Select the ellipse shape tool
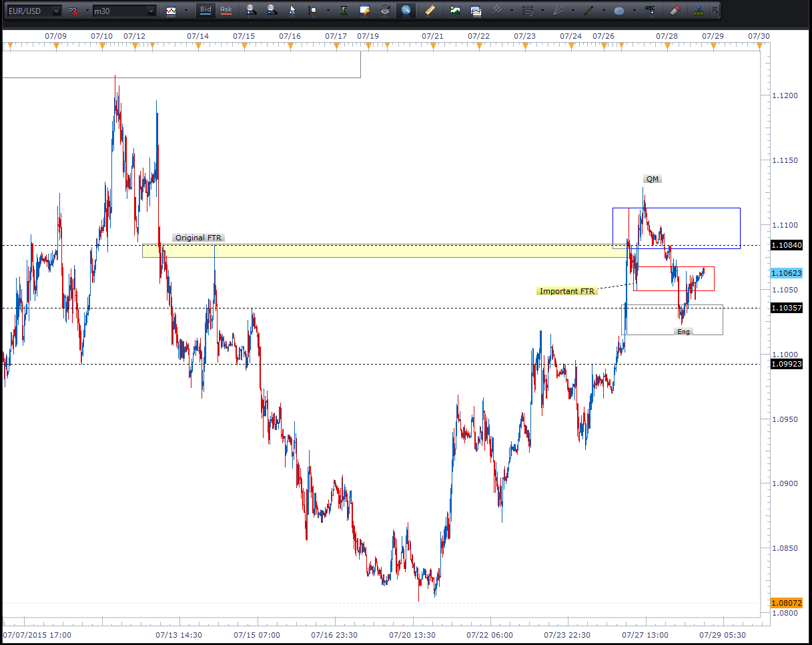The height and width of the screenshot is (645, 812). 619,11
